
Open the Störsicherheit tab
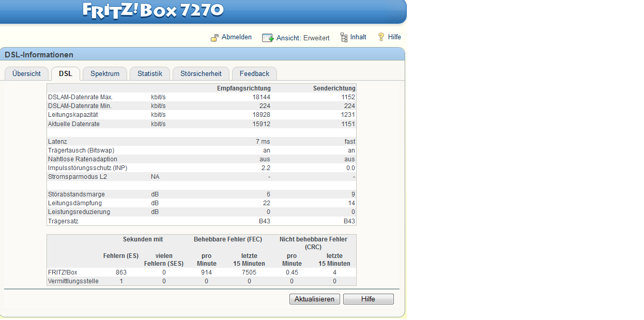tap(201, 73)
